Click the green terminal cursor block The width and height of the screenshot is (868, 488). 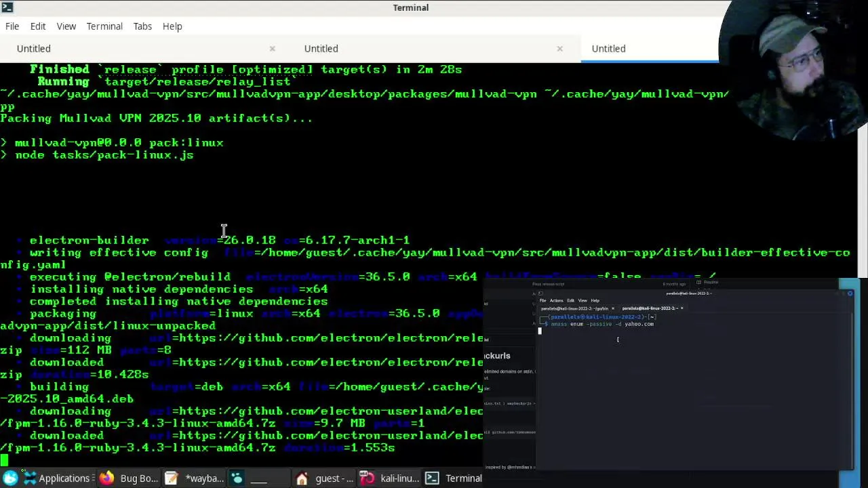click(4, 460)
